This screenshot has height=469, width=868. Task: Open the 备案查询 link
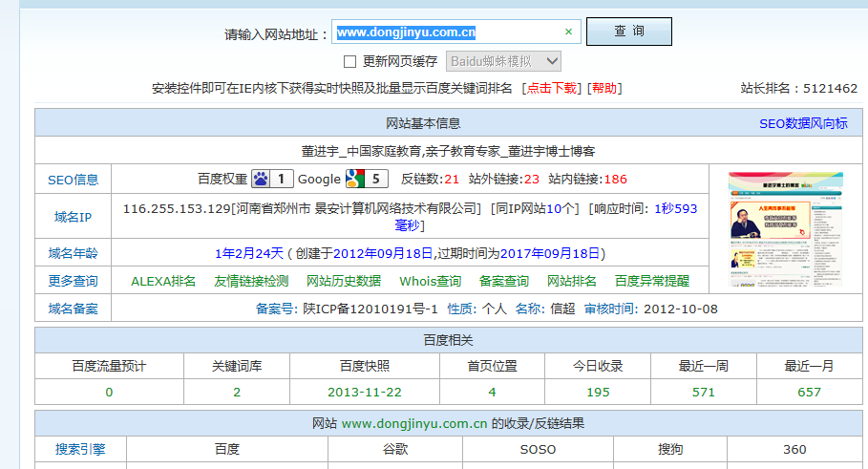point(504,281)
